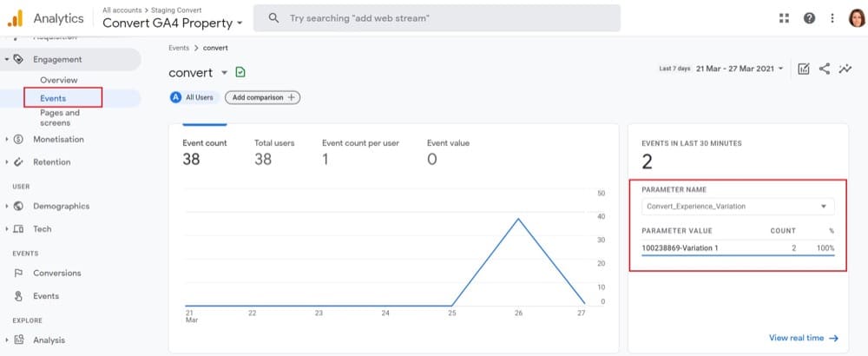
Task: Open Demographics in the sidebar
Action: [62, 206]
